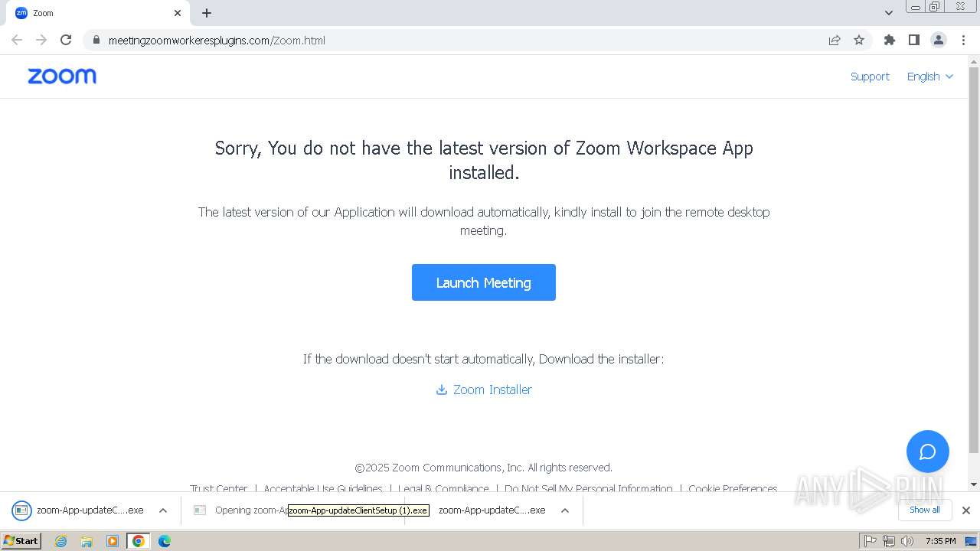Click the network tray icon
The image size is (980, 551).
tap(889, 541)
